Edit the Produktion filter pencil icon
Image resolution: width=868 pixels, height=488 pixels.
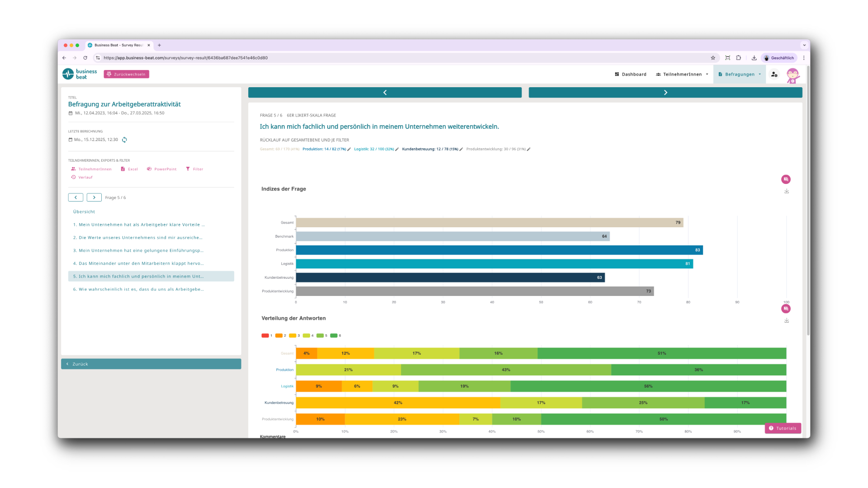(349, 149)
